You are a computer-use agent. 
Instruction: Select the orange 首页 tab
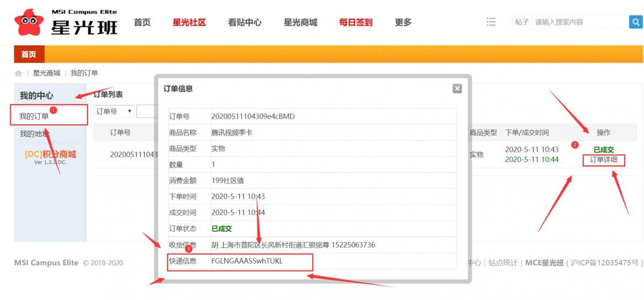(29, 54)
